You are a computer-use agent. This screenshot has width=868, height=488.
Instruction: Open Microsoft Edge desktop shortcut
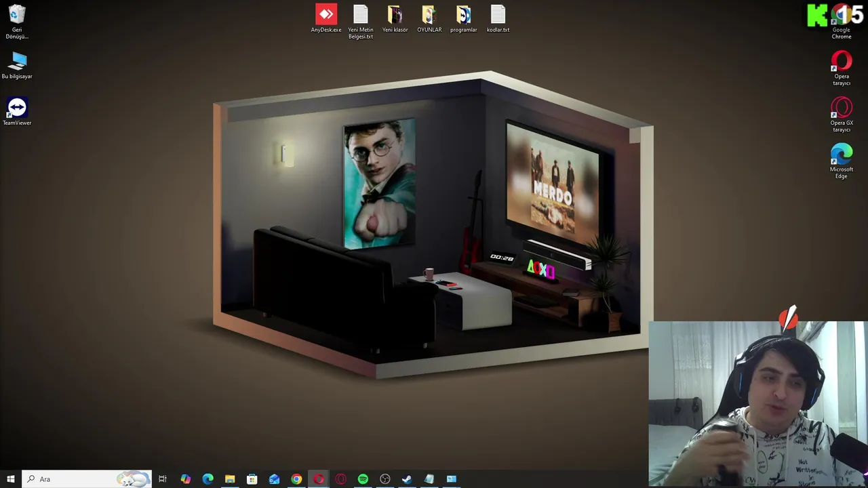(842, 161)
